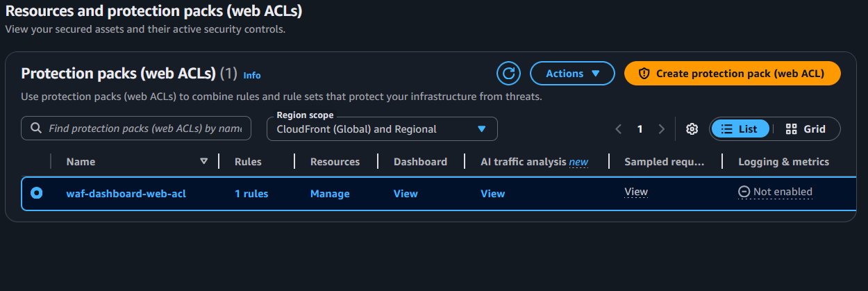Click the refresh protection packs icon
The image size is (868, 291).
point(508,74)
